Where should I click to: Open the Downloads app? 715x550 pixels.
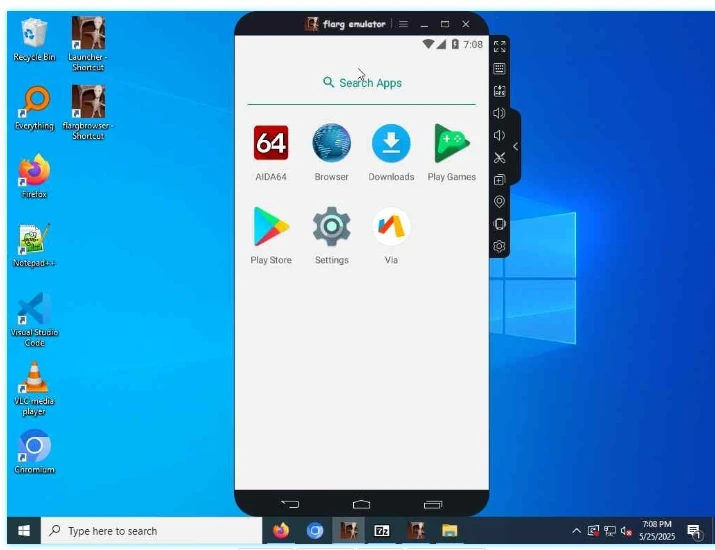click(x=391, y=144)
